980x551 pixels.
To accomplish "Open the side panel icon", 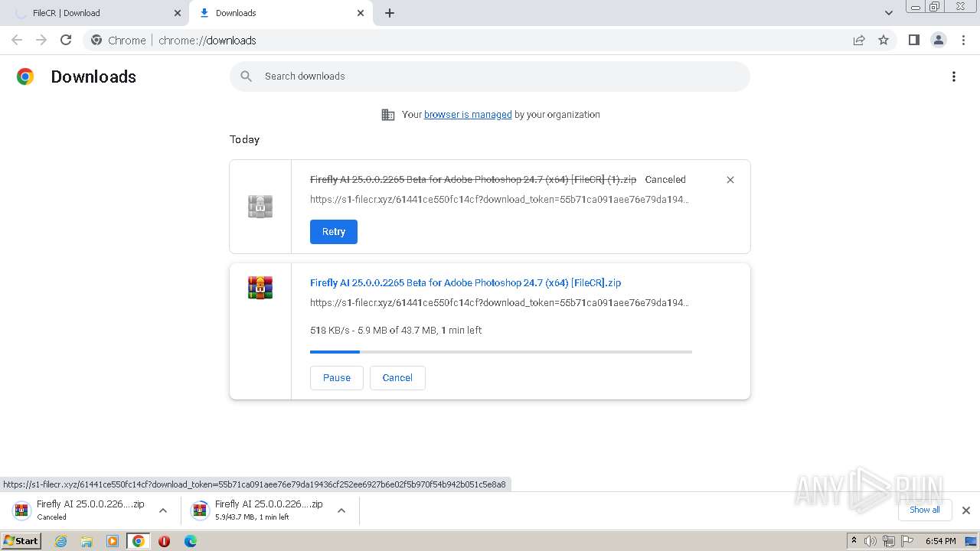I will pyautogui.click(x=913, y=40).
